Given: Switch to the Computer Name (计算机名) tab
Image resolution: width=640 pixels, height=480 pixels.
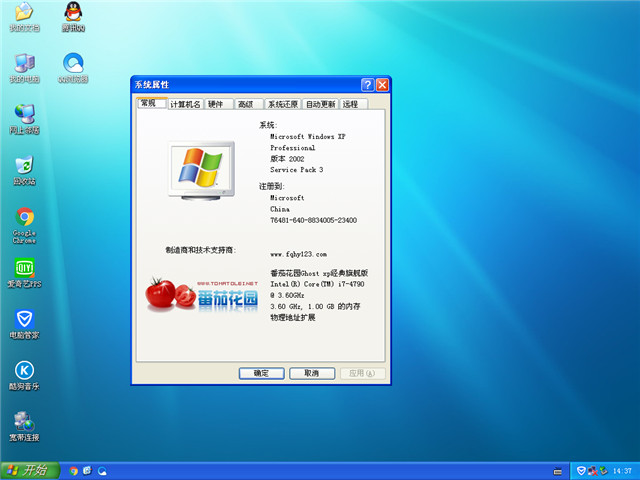Looking at the screenshot, I should (x=185, y=104).
